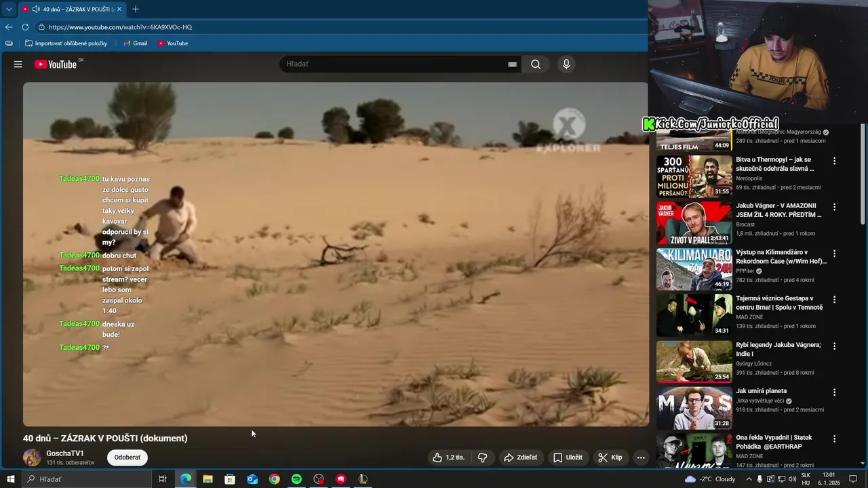Open the League of Legends taskbar icon
Screen dimensions: 868x488
tap(363, 479)
